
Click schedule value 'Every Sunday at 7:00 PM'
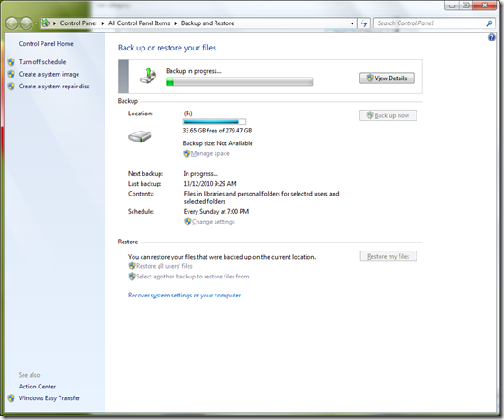(216, 212)
